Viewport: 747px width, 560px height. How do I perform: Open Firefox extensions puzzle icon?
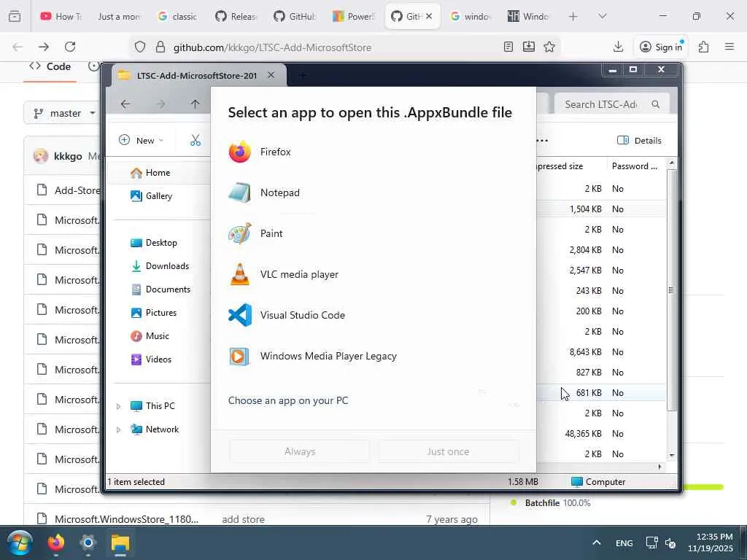point(703,47)
